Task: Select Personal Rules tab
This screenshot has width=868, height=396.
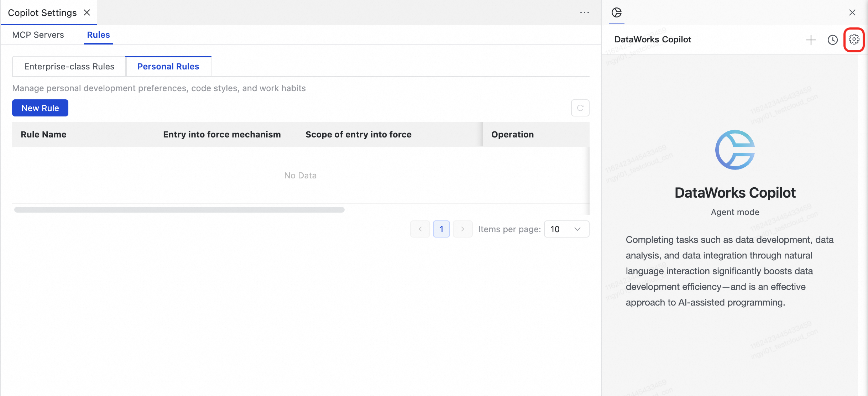Action: [x=168, y=67]
